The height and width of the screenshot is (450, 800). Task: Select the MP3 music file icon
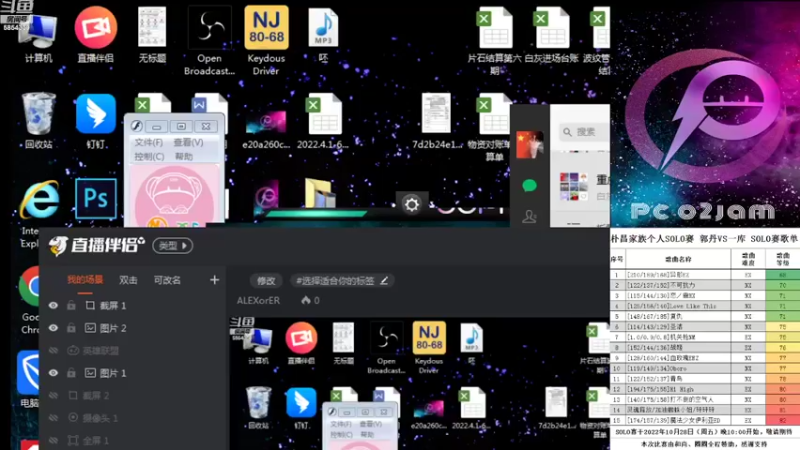click(323, 36)
